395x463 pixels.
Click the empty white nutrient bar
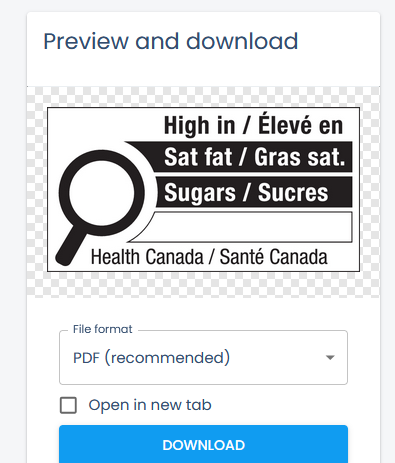[x=246, y=227]
